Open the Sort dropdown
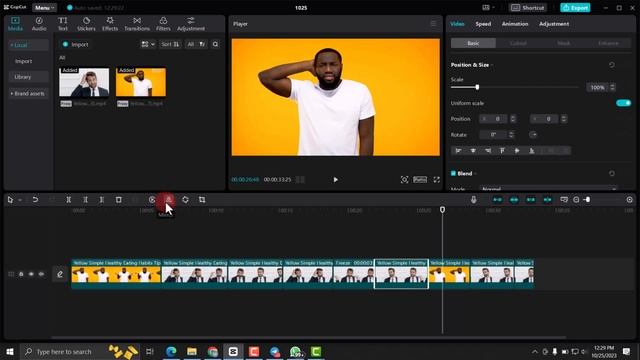Image resolution: width=640 pixels, height=360 pixels. [170, 44]
